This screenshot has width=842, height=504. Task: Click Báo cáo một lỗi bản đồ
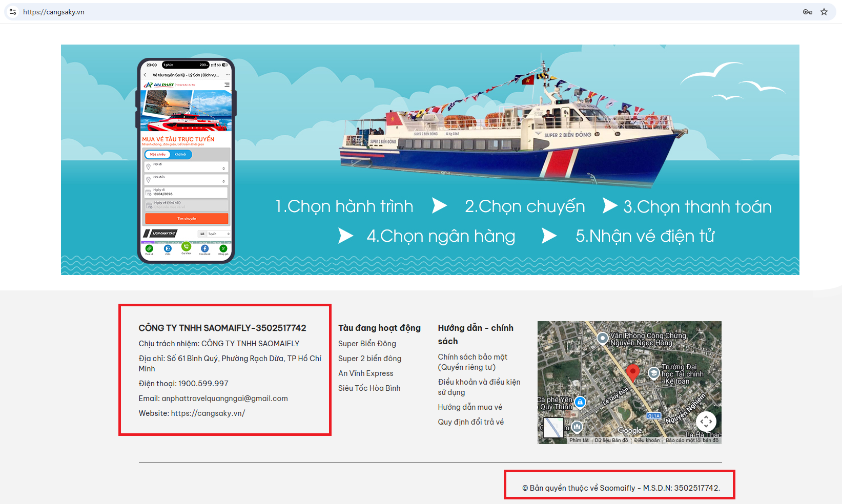pyautogui.click(x=692, y=440)
